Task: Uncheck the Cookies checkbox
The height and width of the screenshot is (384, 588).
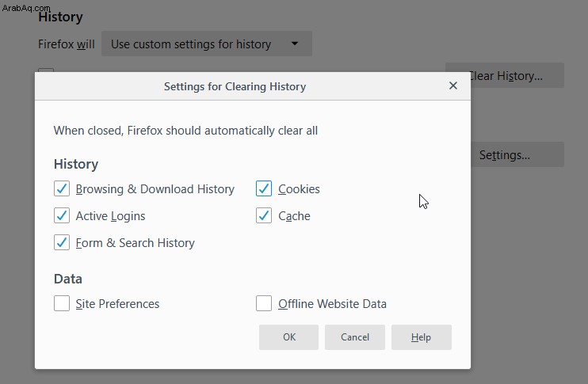Action: tap(264, 188)
